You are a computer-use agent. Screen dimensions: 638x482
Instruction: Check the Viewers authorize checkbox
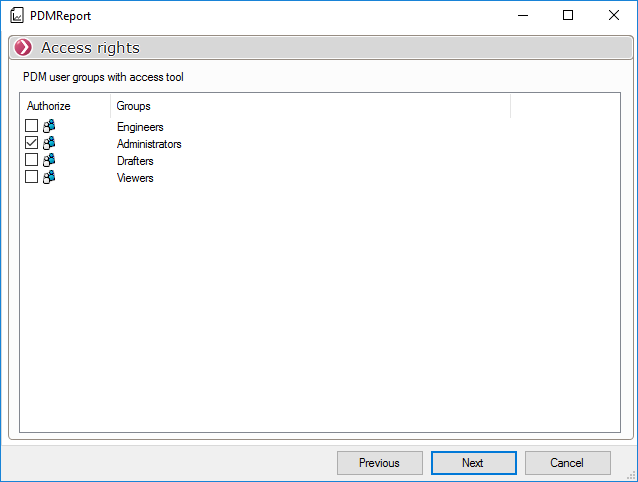coord(32,177)
